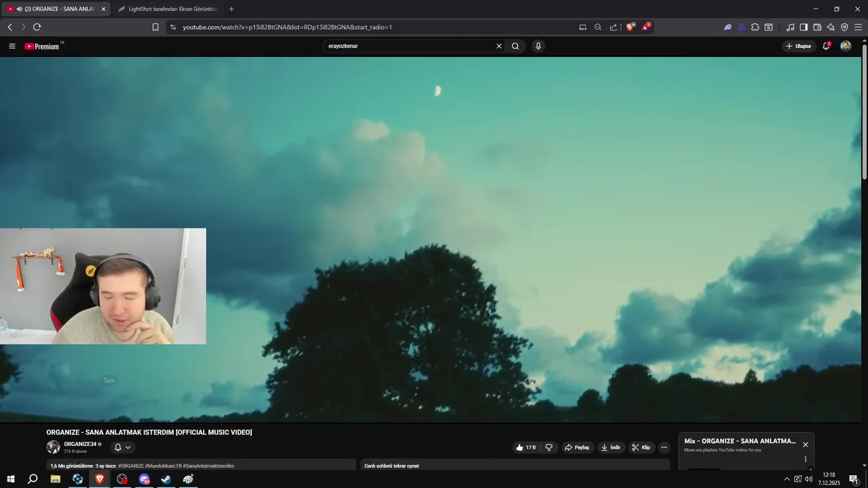Click the page vertical scrollbar

[x=864, y=112]
